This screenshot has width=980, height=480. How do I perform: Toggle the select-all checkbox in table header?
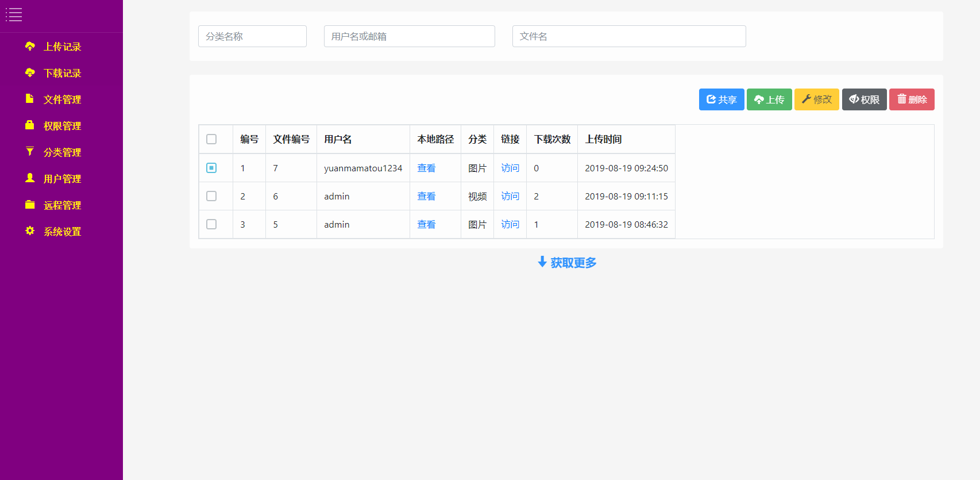click(x=211, y=139)
